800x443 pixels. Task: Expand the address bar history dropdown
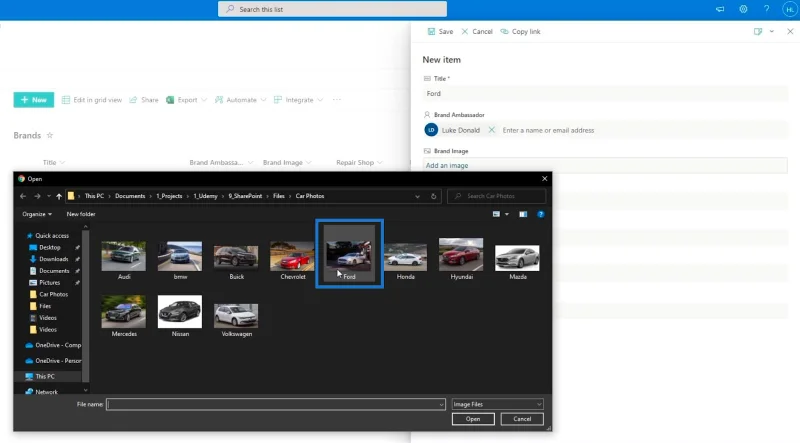tap(417, 196)
